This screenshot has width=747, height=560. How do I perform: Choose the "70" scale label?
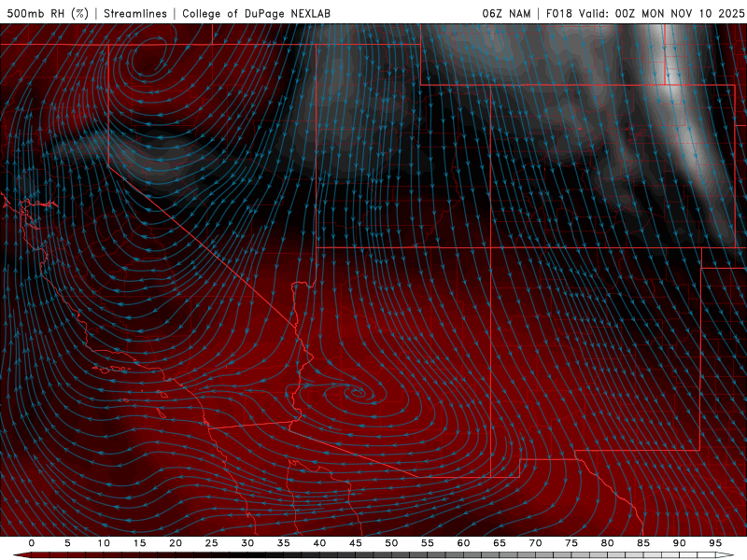coord(535,543)
